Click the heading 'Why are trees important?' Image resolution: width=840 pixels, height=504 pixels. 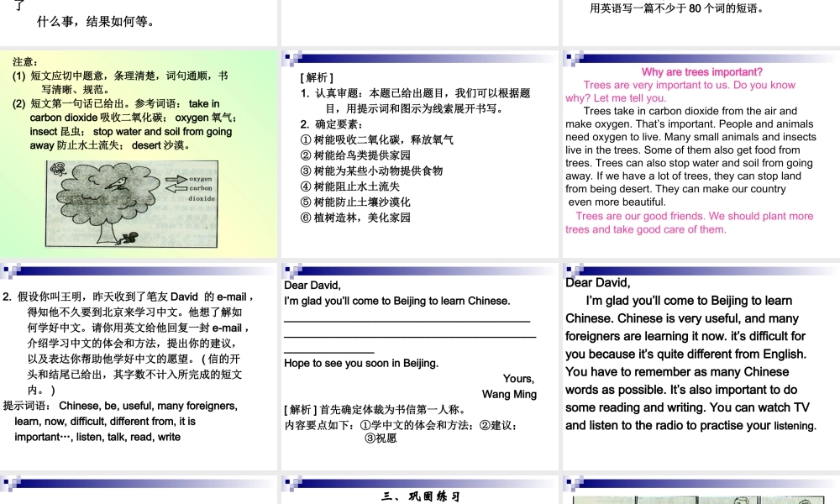pyautogui.click(x=701, y=71)
